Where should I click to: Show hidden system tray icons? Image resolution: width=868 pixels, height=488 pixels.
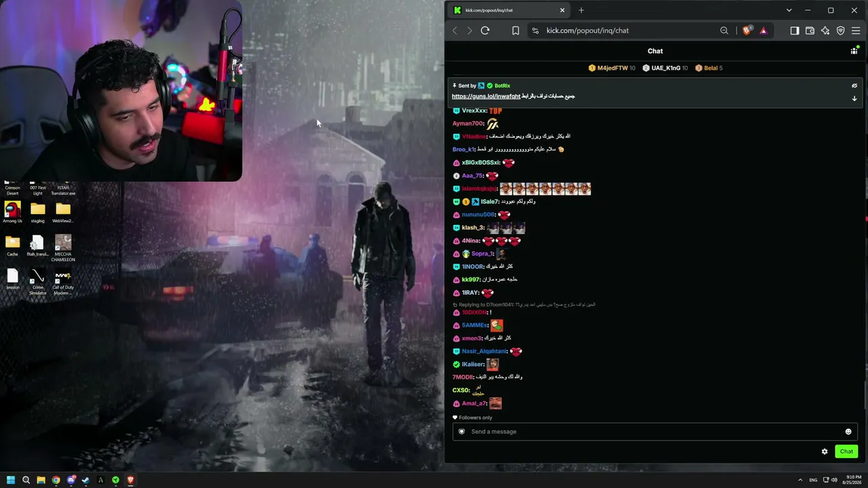tap(800, 481)
